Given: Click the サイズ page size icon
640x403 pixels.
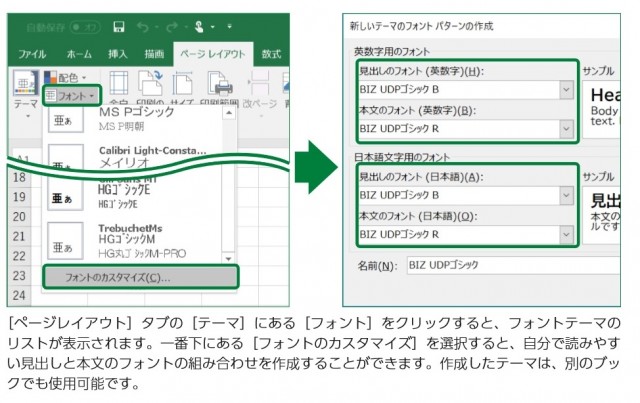Looking at the screenshot, I should (182, 83).
